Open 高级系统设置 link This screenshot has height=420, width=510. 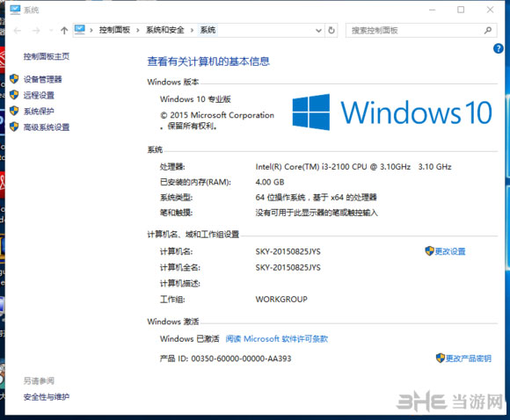[x=47, y=127]
